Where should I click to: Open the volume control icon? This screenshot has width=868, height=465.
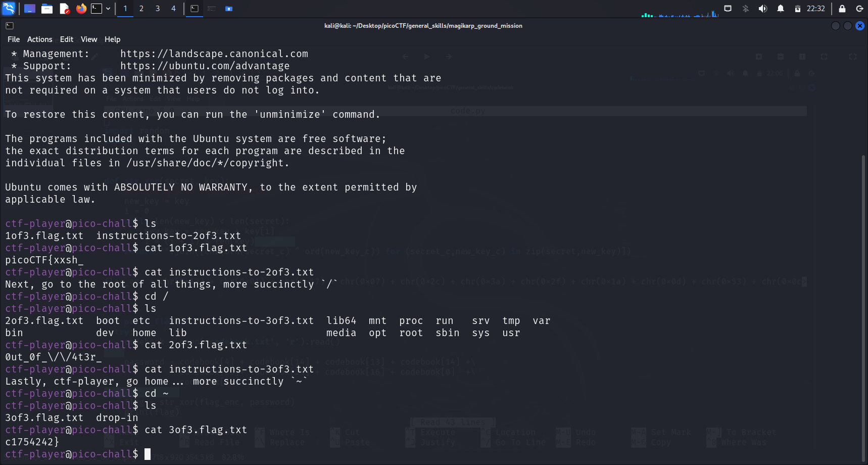coord(763,9)
